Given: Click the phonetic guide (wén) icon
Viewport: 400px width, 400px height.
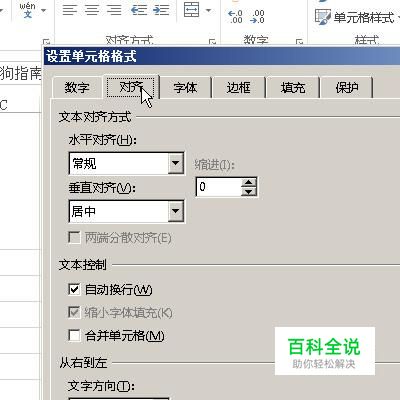Looking at the screenshot, I should [x=28, y=10].
